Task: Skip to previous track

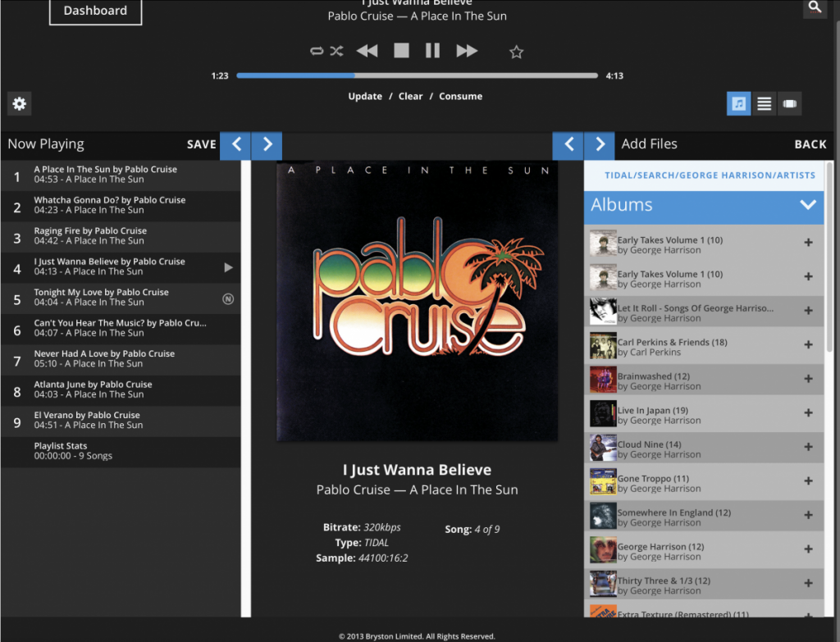Action: pos(367,51)
